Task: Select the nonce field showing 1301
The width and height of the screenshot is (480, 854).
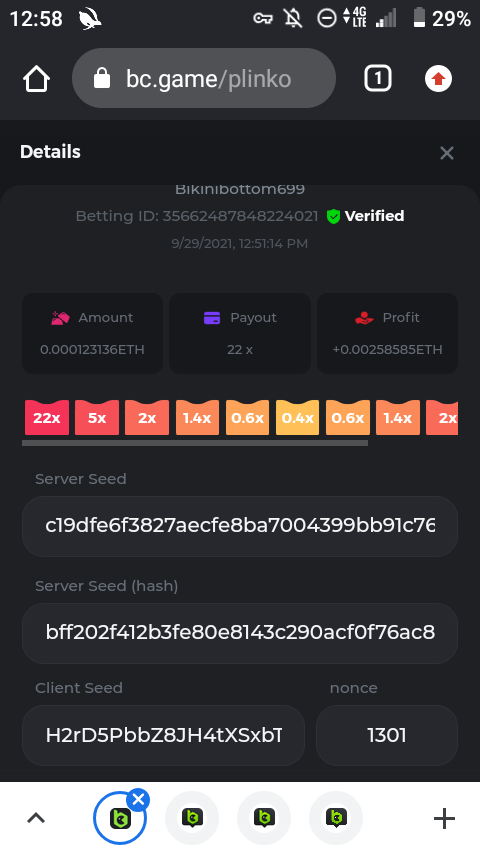Action: [x=387, y=735]
